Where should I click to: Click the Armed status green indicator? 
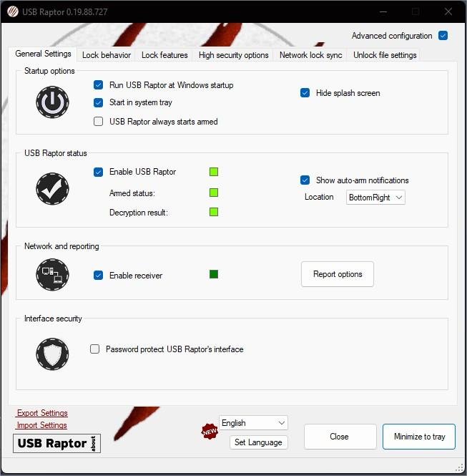214,193
